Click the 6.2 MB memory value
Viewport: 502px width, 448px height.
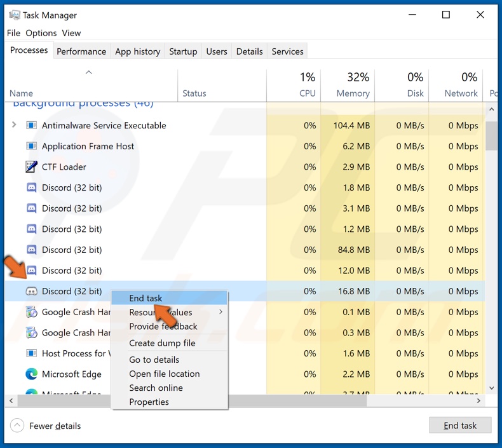(x=356, y=146)
